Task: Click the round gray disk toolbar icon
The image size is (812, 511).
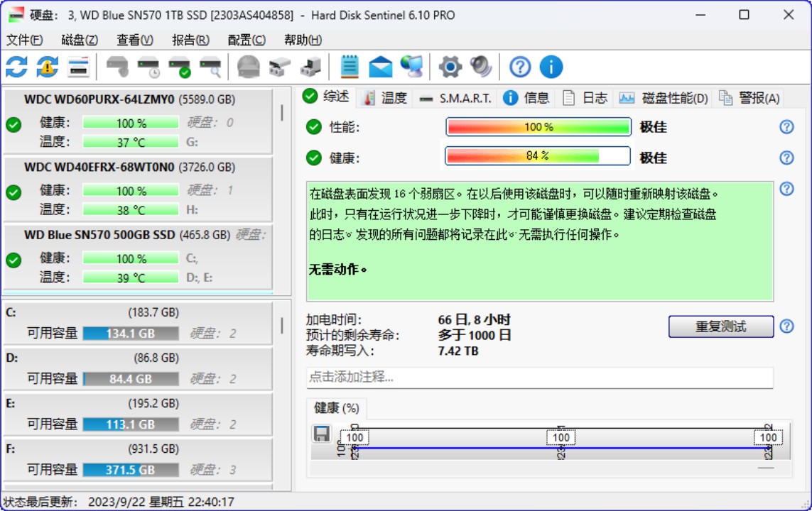Action: [x=249, y=67]
